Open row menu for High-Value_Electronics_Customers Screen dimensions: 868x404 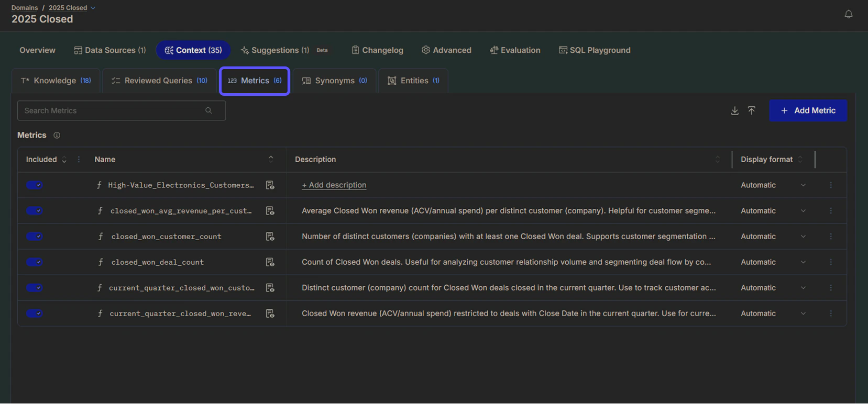[831, 185]
